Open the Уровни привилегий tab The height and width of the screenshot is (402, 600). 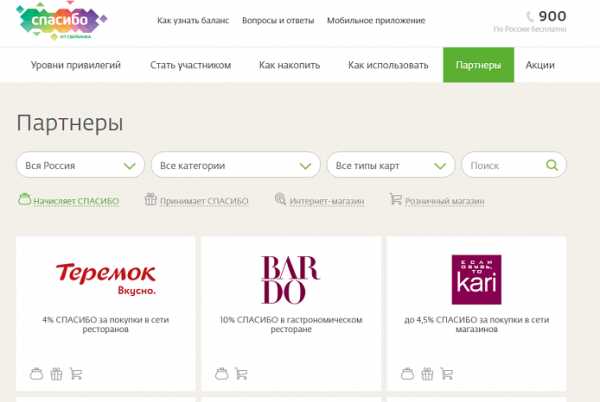click(75, 65)
